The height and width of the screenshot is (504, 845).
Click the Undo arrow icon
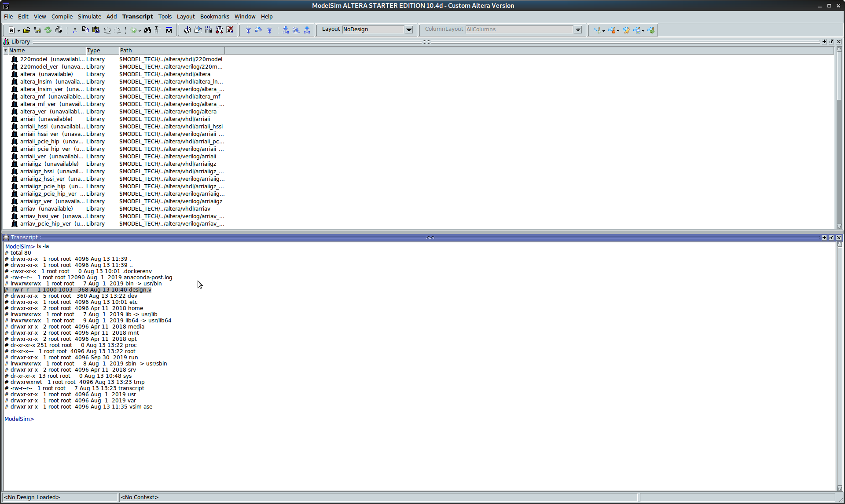tap(107, 30)
